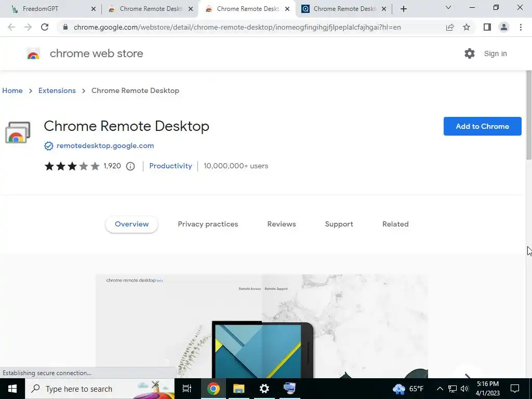Click the 1,920 ratings count

click(112, 166)
